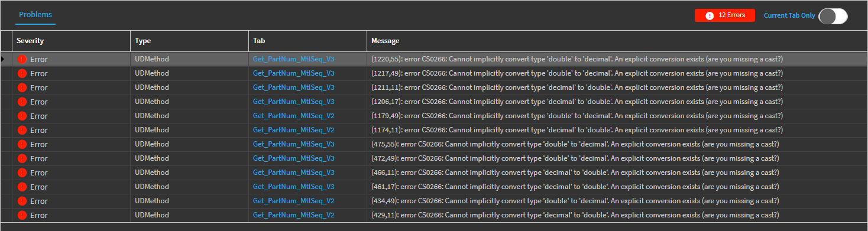
Task: Click the error icon for line 1211,11
Action: click(x=22, y=87)
